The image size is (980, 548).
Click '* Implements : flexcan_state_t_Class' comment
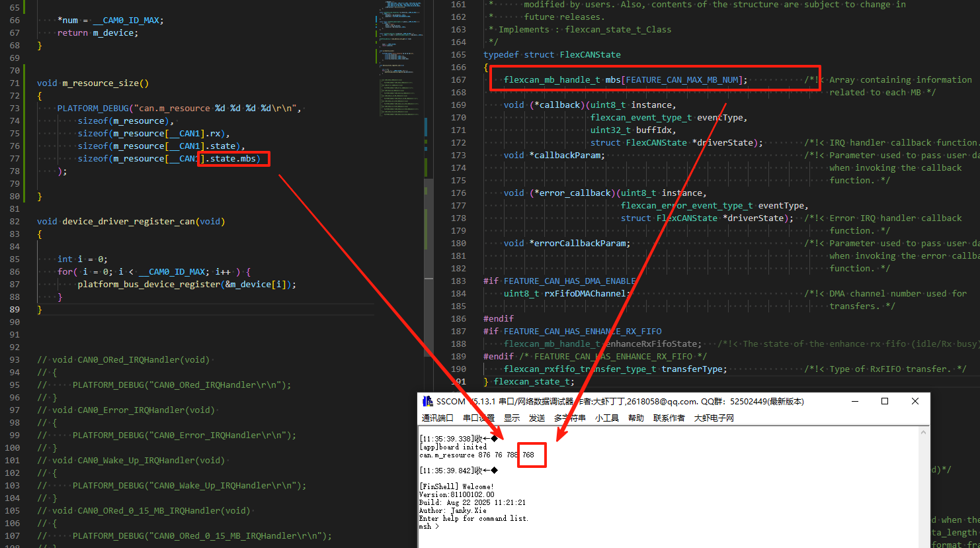580,29
